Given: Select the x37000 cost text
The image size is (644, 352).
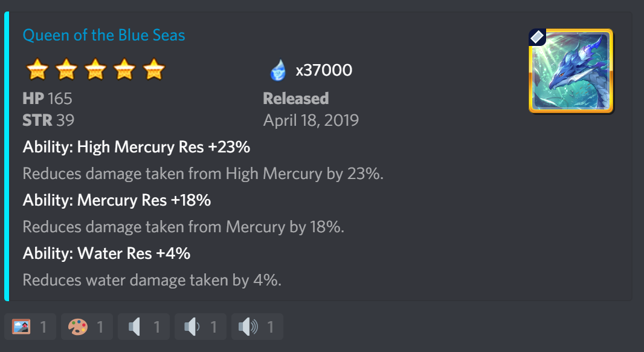Looking at the screenshot, I should click(x=324, y=70).
